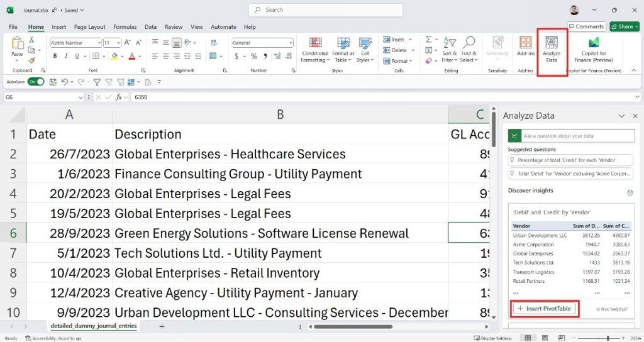
Task: Select the Format Painter brush
Action: click(x=31, y=60)
